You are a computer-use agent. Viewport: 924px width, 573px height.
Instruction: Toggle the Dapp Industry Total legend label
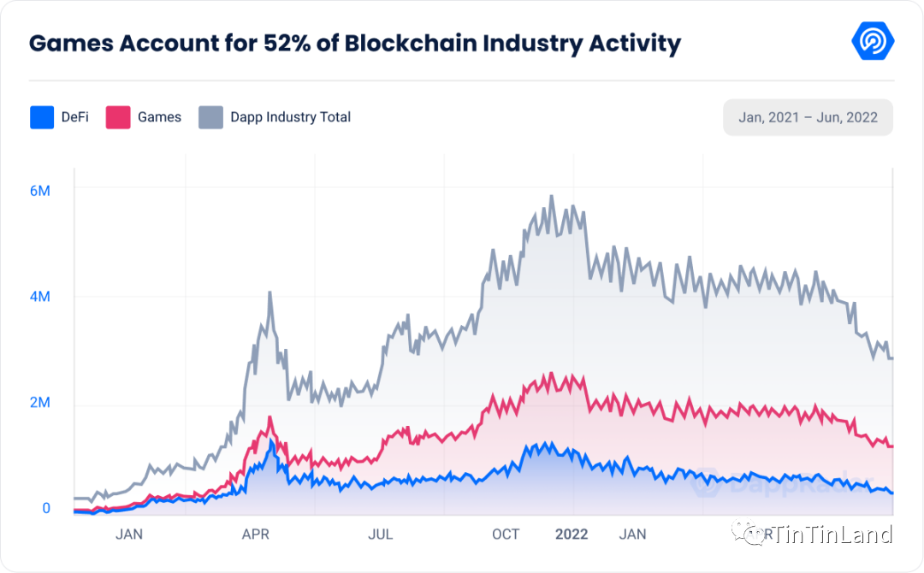pyautogui.click(x=291, y=117)
